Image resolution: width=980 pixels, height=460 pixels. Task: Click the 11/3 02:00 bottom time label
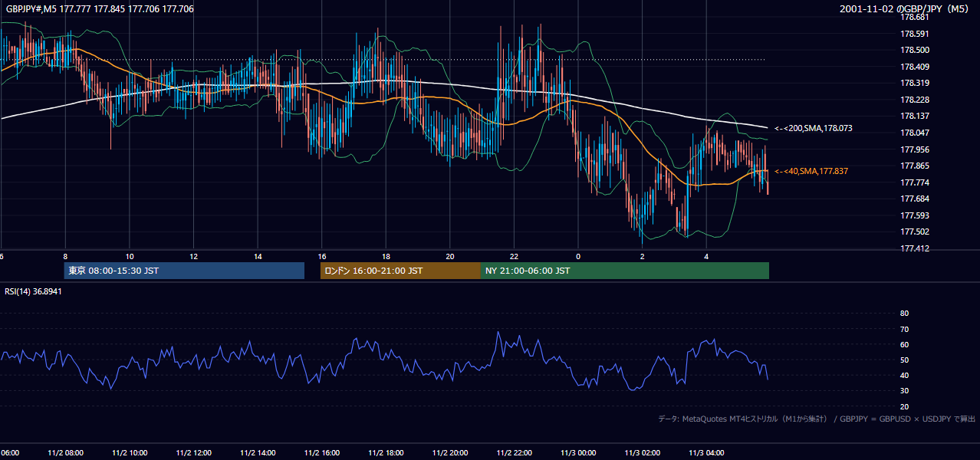pyautogui.click(x=643, y=453)
